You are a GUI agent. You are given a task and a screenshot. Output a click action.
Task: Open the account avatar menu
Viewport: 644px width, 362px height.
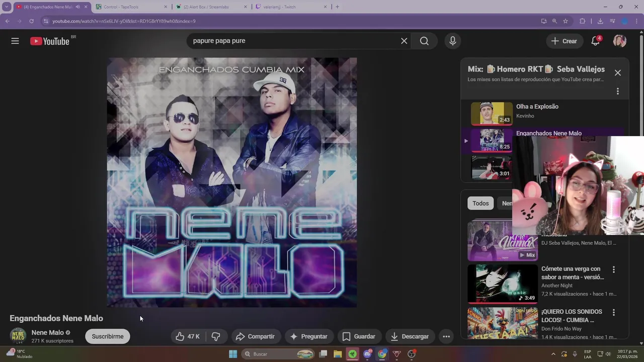coord(620,41)
